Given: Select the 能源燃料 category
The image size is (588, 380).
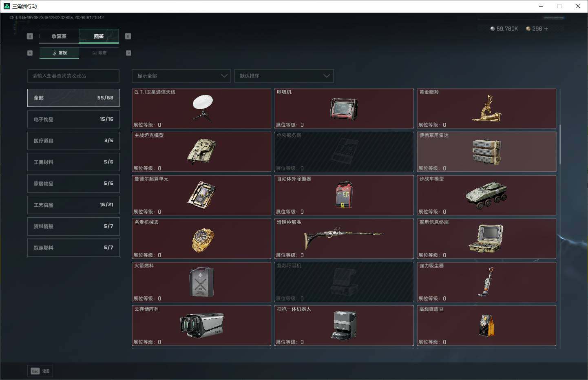Looking at the screenshot, I should [x=73, y=247].
